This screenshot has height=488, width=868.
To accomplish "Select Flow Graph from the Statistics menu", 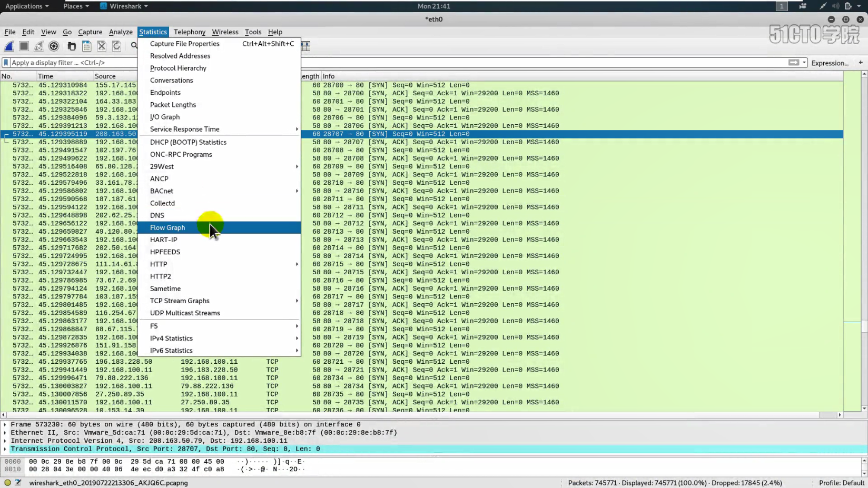I will (167, 227).
